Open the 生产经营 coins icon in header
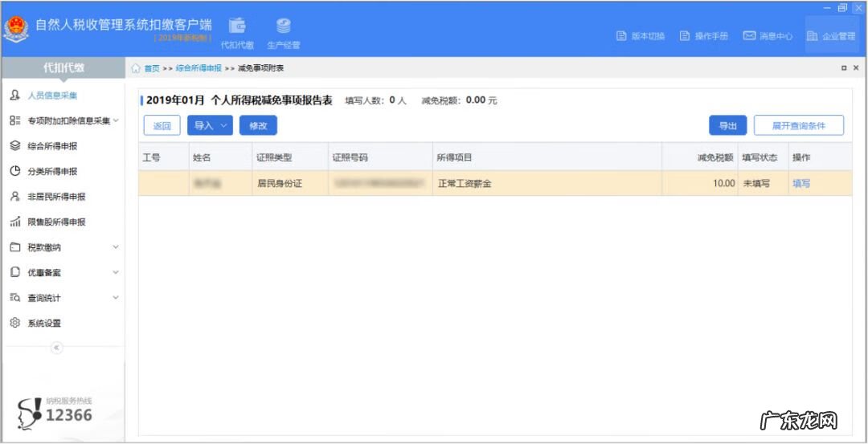This screenshot has height=444, width=868. 284,26
